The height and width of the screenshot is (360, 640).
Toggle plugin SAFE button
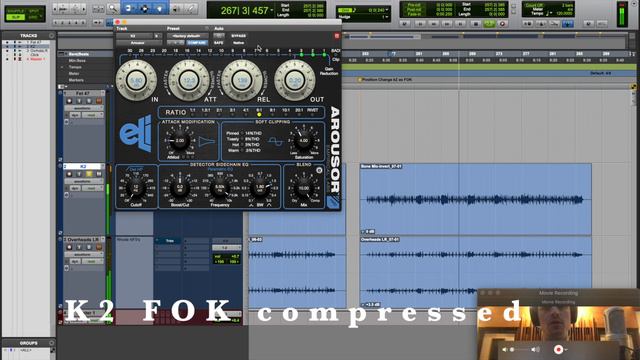(x=218, y=42)
